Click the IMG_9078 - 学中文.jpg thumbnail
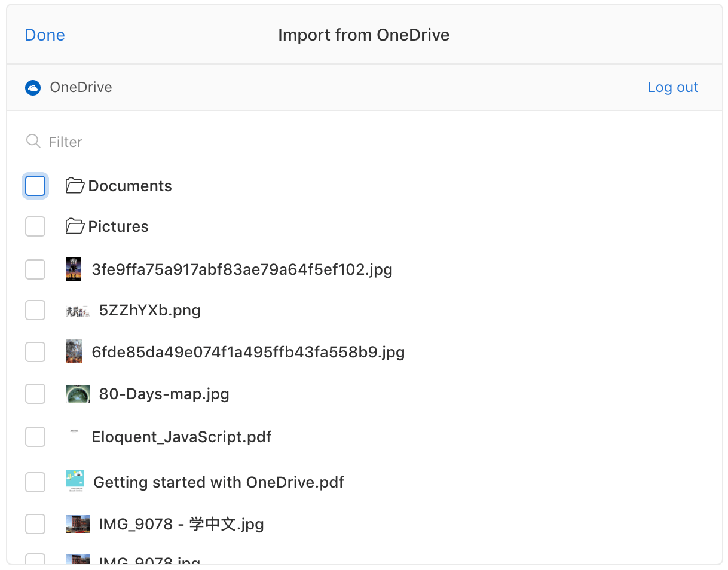This screenshot has height=570, width=728. (78, 524)
